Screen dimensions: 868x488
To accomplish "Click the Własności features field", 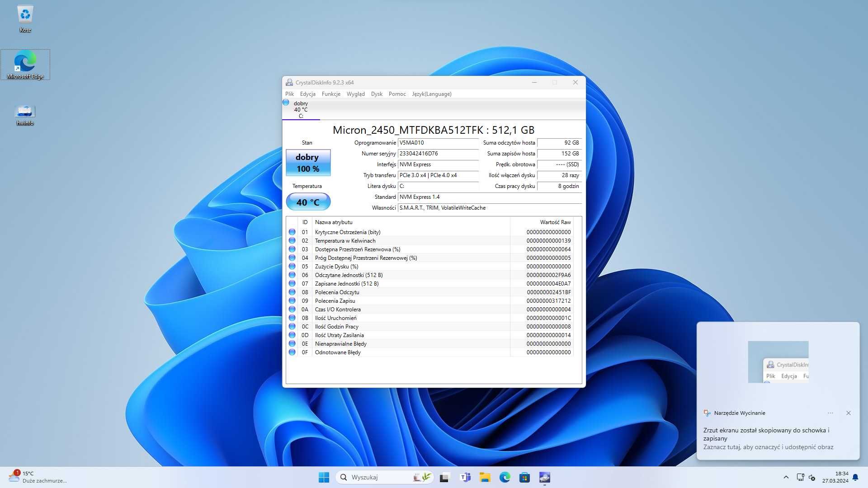I will pyautogui.click(x=490, y=208).
